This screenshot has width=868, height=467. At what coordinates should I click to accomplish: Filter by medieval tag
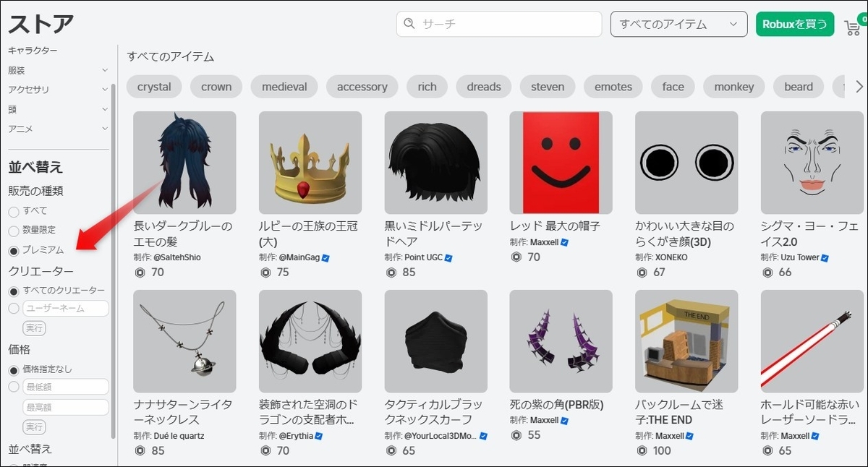tap(284, 87)
